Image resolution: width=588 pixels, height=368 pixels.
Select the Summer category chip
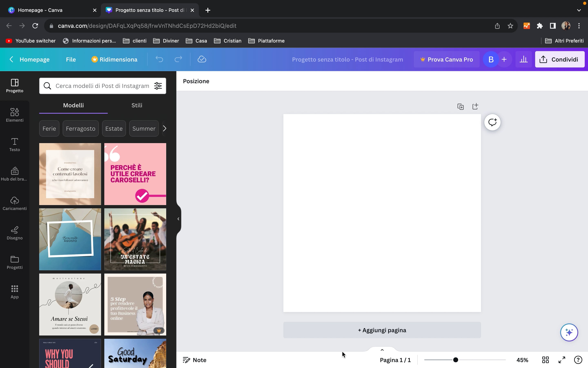coord(144,128)
